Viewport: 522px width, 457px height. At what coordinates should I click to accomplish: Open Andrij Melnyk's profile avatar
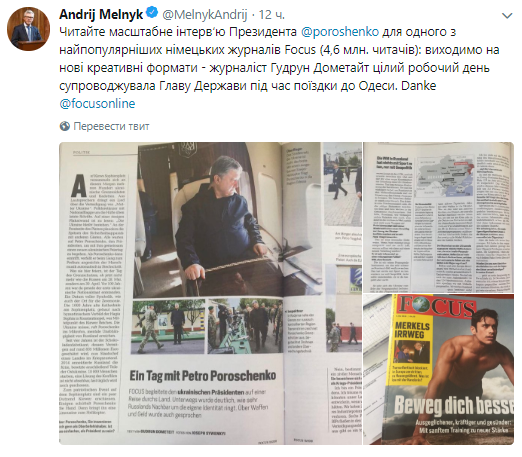pyautogui.click(x=29, y=29)
